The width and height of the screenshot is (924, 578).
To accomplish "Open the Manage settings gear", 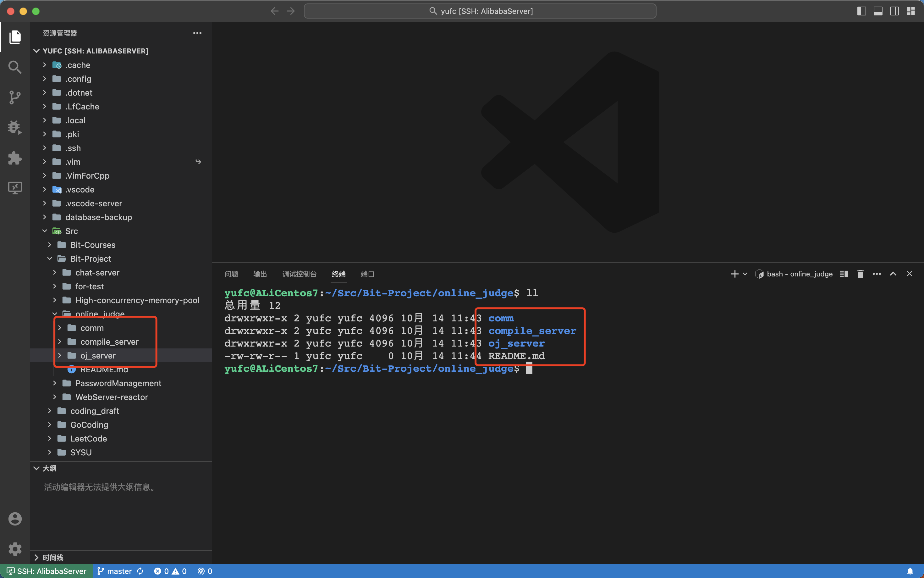I will (15, 549).
